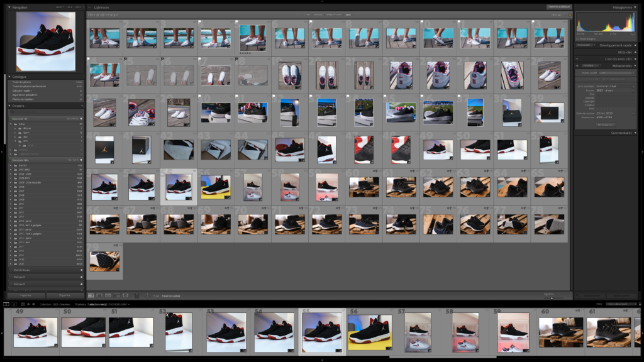Select Attribut tab in library filter bar
This screenshot has height=362, width=644.
[318, 15]
